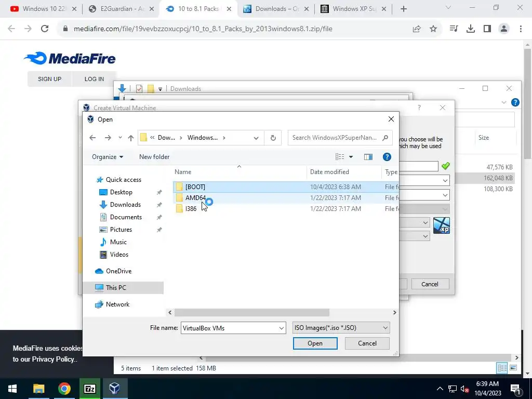Toggle the preview pane icon
Screen dimensions: 532x399
coord(368,157)
